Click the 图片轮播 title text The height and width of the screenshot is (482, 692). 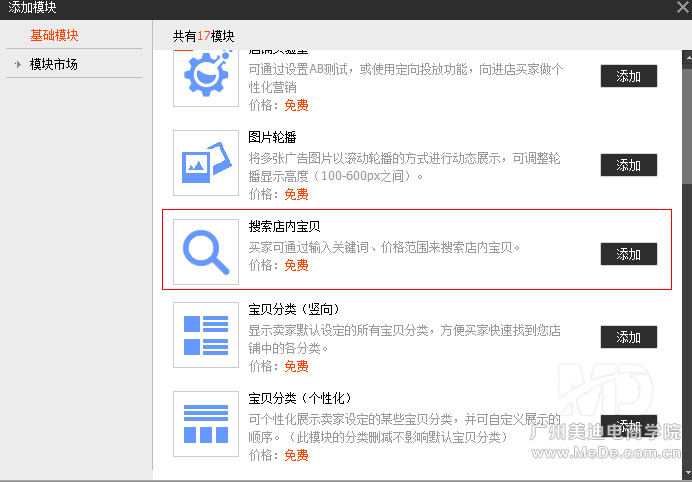tap(272, 137)
